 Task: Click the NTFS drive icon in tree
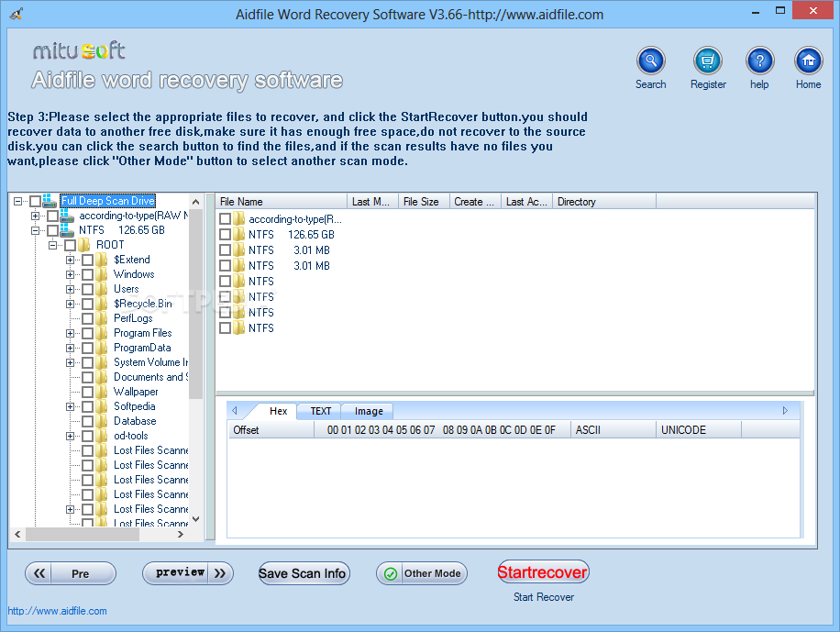pyautogui.click(x=67, y=230)
